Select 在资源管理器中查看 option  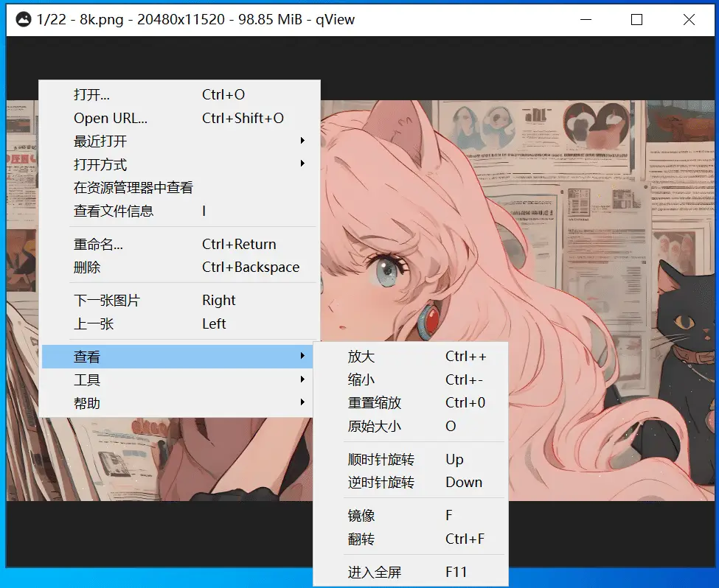click(133, 188)
